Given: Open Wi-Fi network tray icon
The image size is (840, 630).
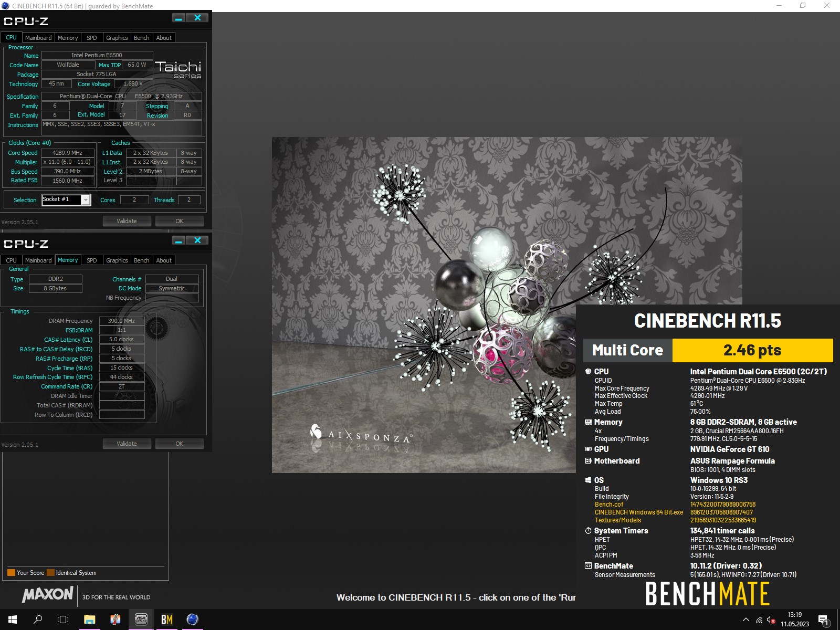Looking at the screenshot, I should [759, 620].
